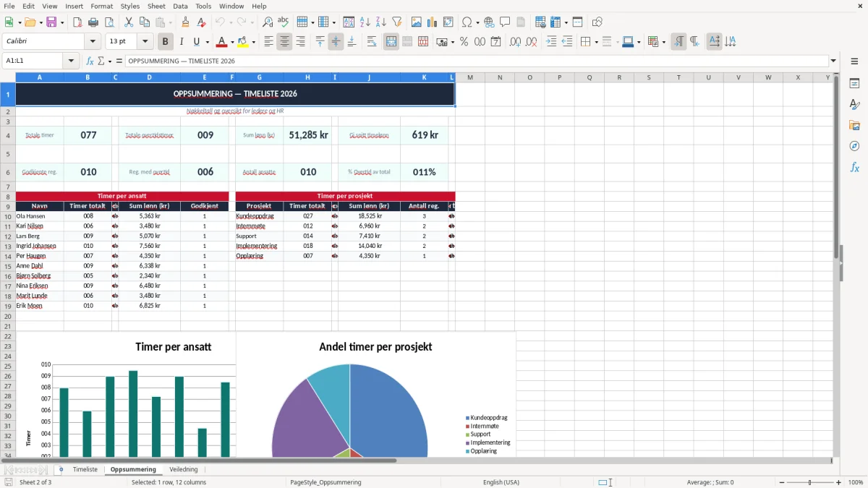Toggle Underline formatting
Screen dimensions: 868x488
197,42
